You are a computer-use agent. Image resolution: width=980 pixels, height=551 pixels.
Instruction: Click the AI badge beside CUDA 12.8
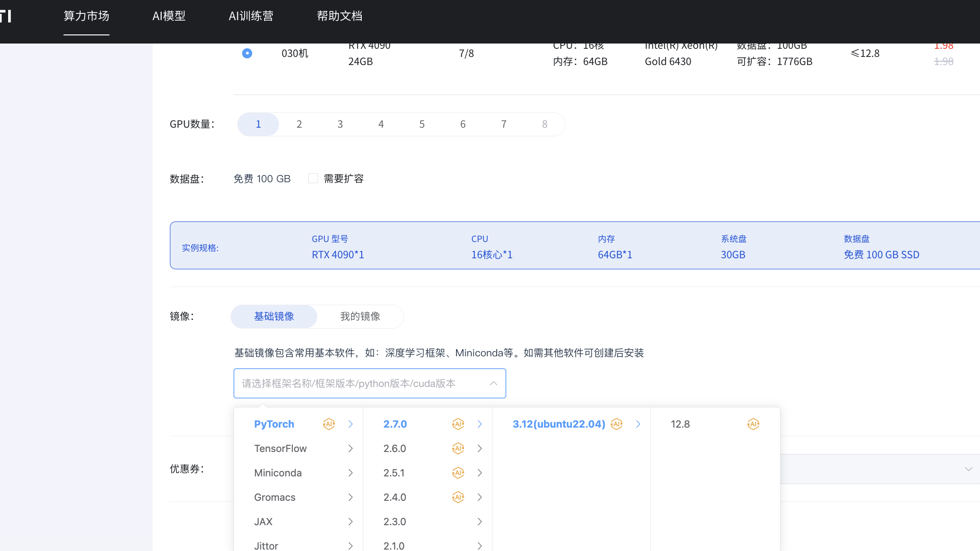(x=753, y=424)
